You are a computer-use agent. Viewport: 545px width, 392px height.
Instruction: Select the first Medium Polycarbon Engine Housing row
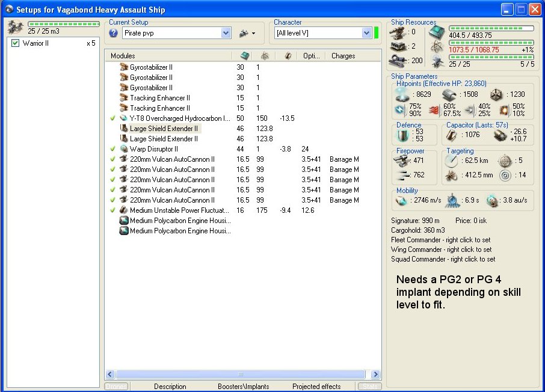[x=243, y=221]
